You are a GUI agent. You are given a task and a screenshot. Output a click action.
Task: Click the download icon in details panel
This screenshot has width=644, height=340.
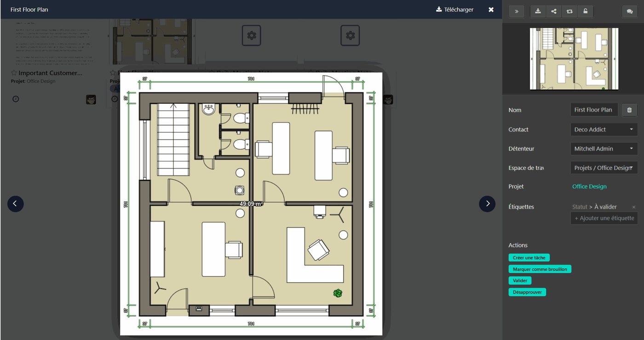(538, 11)
